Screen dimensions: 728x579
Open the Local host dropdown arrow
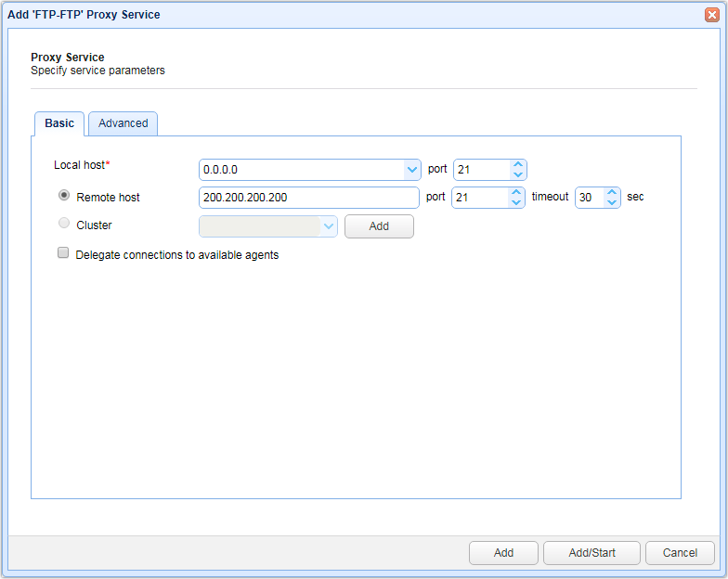[412, 170]
